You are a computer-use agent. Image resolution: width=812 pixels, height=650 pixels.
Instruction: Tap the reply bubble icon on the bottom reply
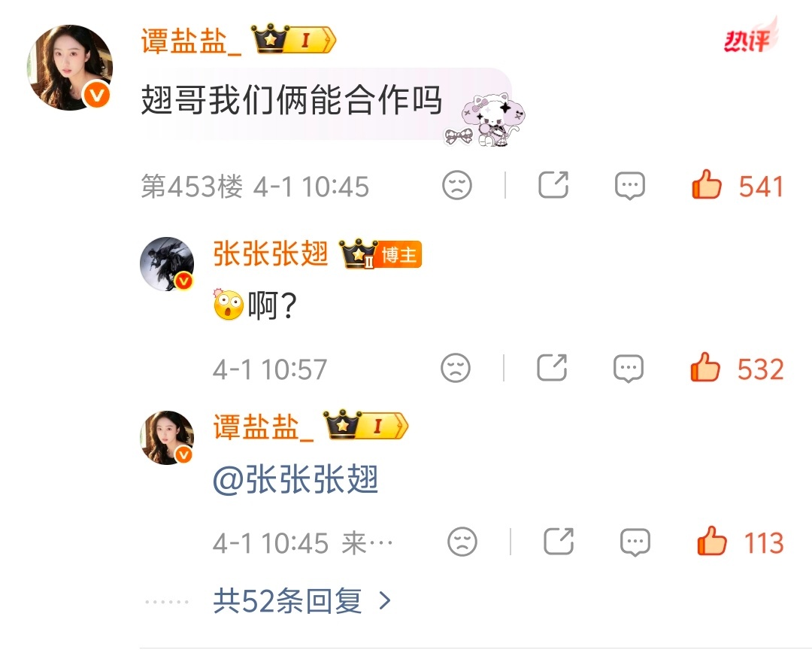point(635,542)
